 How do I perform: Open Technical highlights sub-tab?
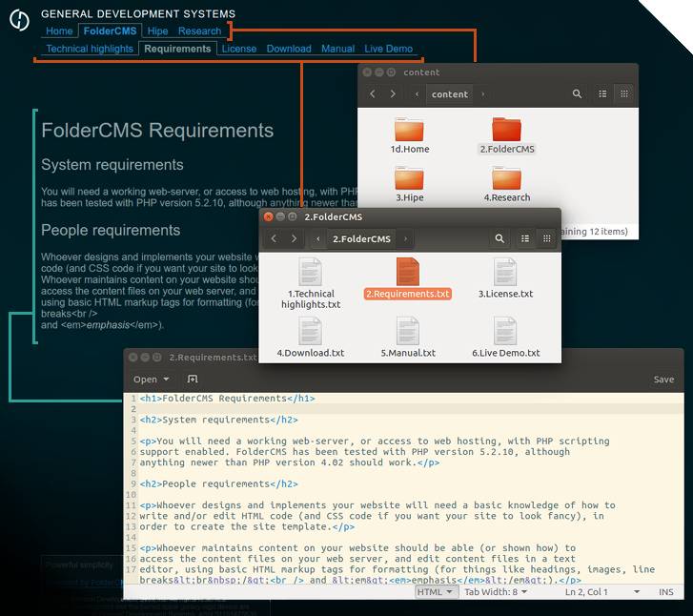pos(90,49)
